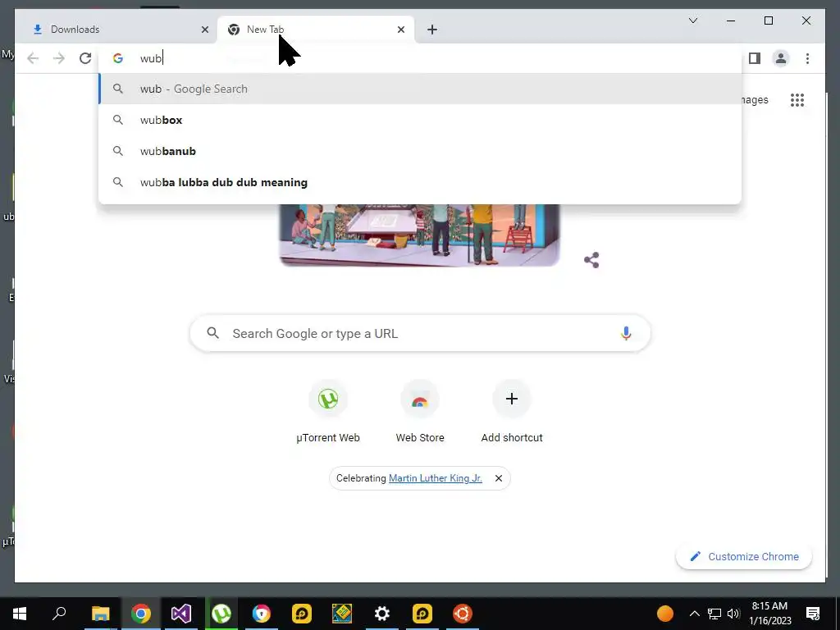Open the µTorrent Web shortcut

(x=328, y=412)
